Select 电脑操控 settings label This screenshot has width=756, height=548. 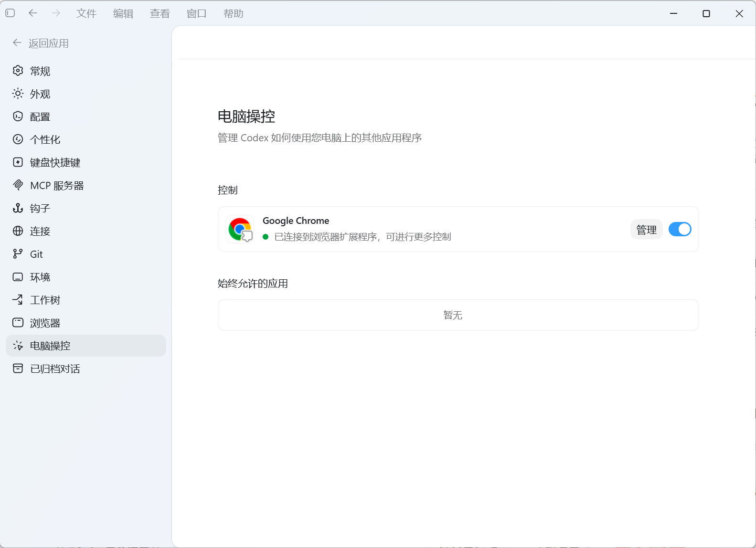click(x=50, y=346)
